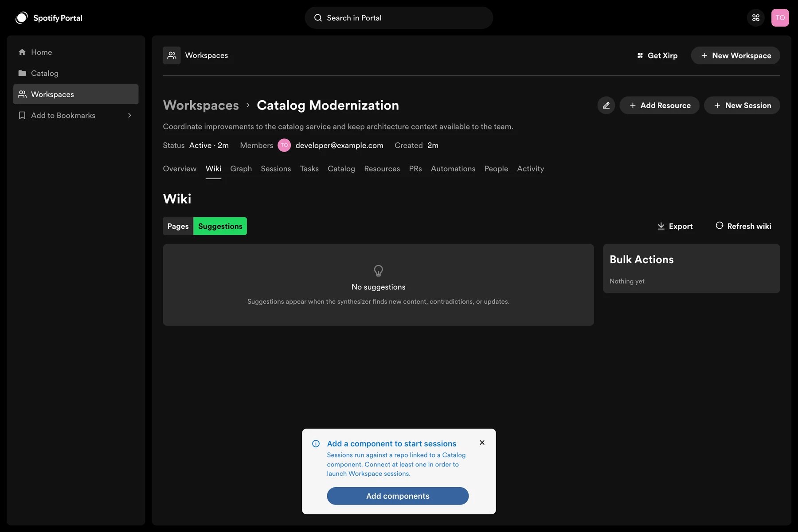Open the PRs tab
This screenshot has width=798, height=532.
[415, 169]
